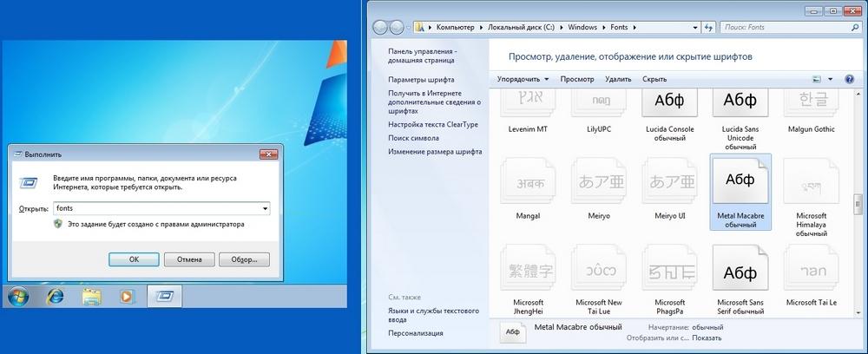Navigate to Локальный диск (C:) breadcrumb
The height and width of the screenshot is (354, 868).
point(522,27)
